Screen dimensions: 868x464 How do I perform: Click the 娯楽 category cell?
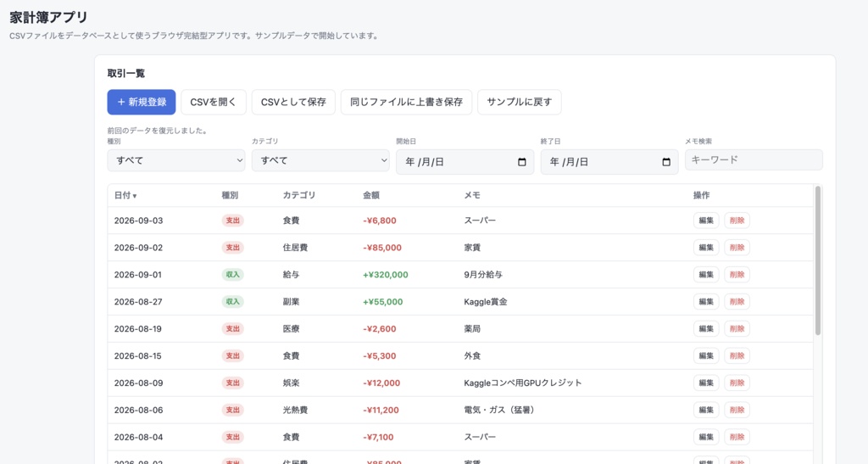point(291,383)
